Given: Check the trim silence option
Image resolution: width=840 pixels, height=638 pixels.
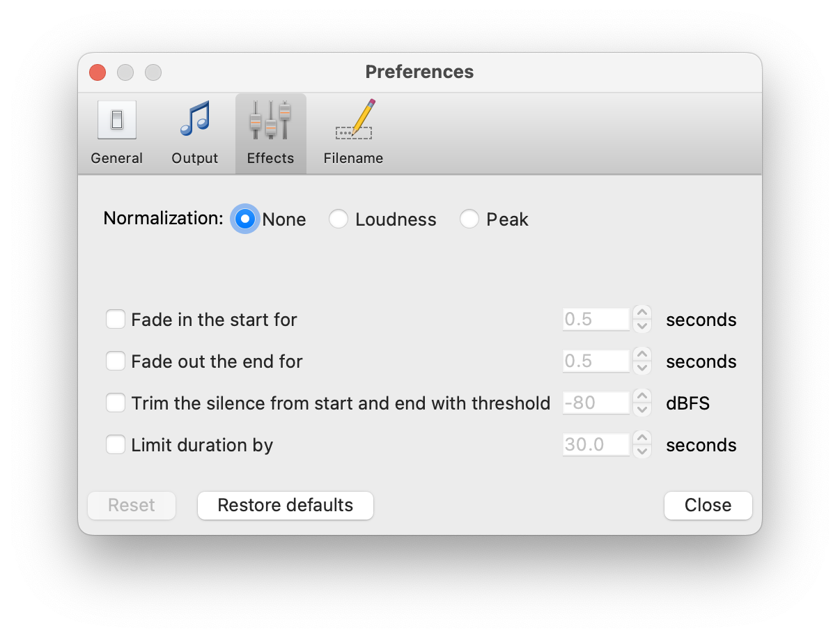Looking at the screenshot, I should point(116,403).
